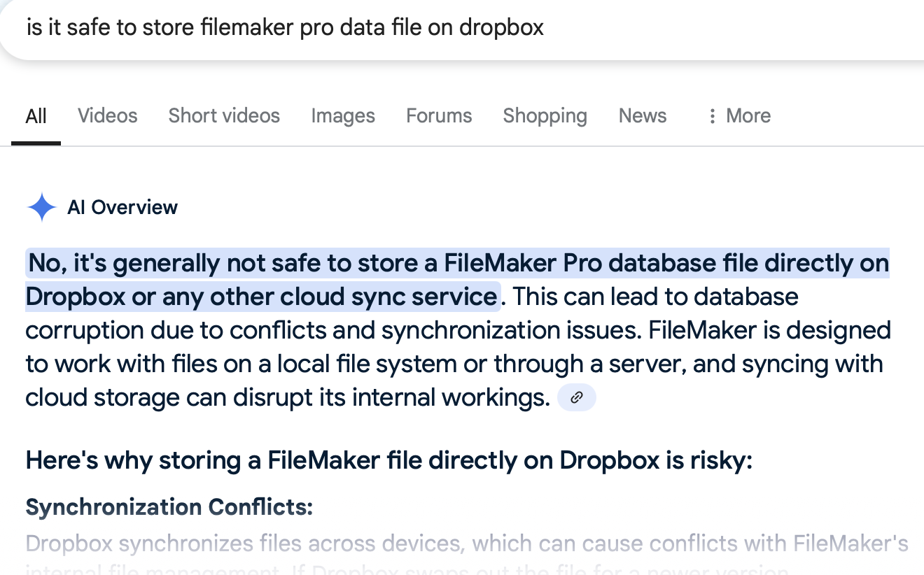This screenshot has height=575, width=924.
Task: Open the More search filters dropdown
Action: [x=739, y=116]
